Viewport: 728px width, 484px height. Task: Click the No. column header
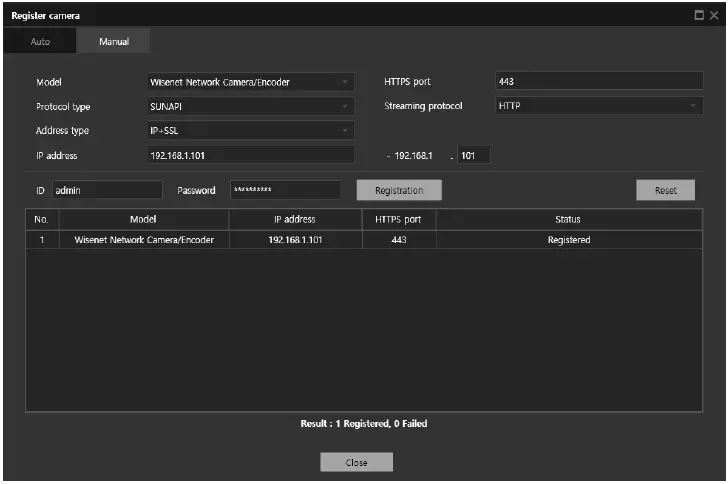[x=42, y=219]
